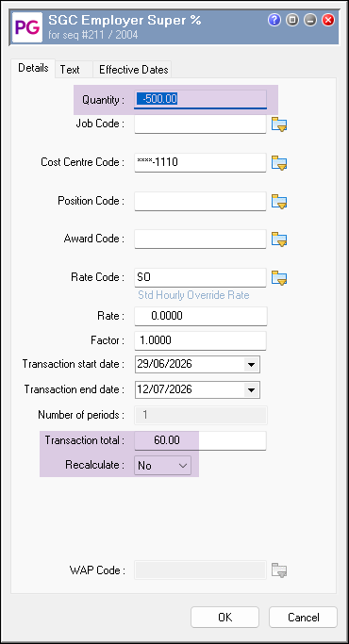Click the Std Hourly Override Rate text
Screen dimensions: 349x644
193,295
